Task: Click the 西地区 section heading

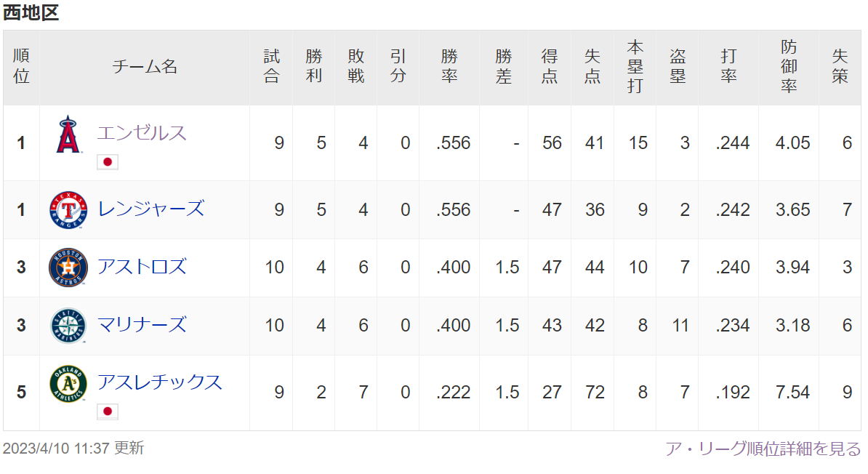Action: coord(31,12)
